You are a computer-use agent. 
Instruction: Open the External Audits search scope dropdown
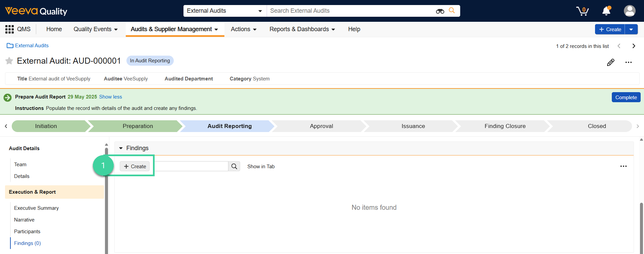[225, 11]
